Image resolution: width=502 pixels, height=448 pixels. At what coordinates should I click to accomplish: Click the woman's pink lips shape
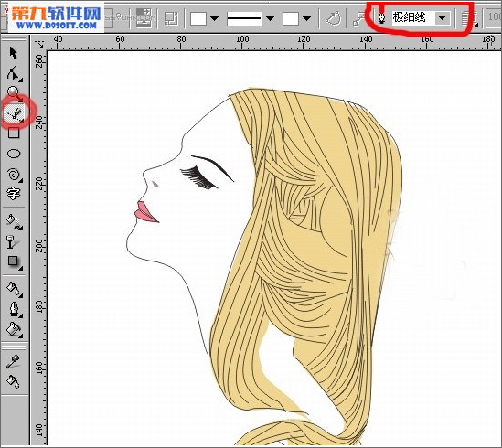(x=144, y=212)
